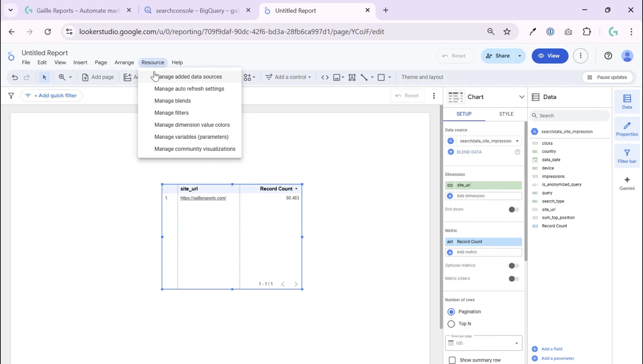Go to next table page arrow

pos(296,284)
